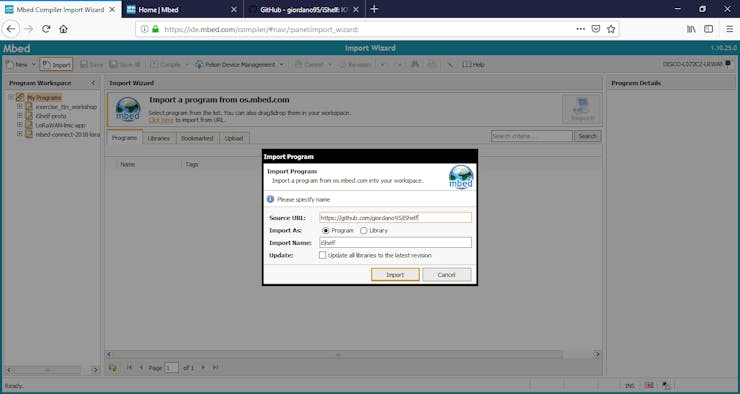This screenshot has height=394, width=740.
Task: Click the browser home icon
Action: tap(63, 29)
